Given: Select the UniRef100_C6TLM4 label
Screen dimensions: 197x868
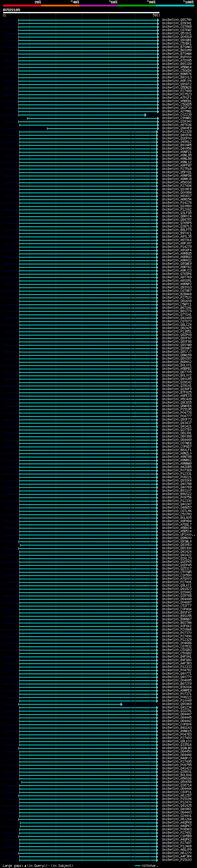Looking at the screenshot, I should (x=177, y=511).
